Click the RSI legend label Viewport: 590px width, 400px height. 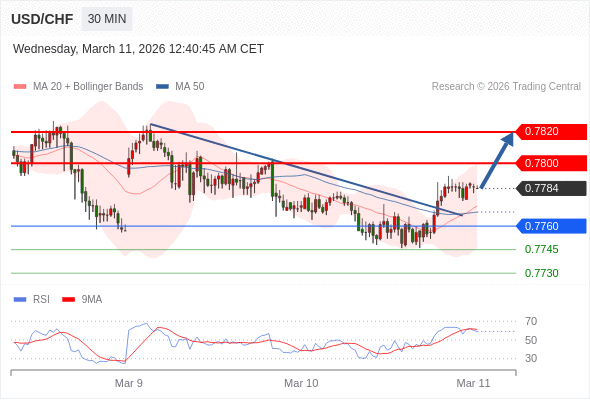41,300
